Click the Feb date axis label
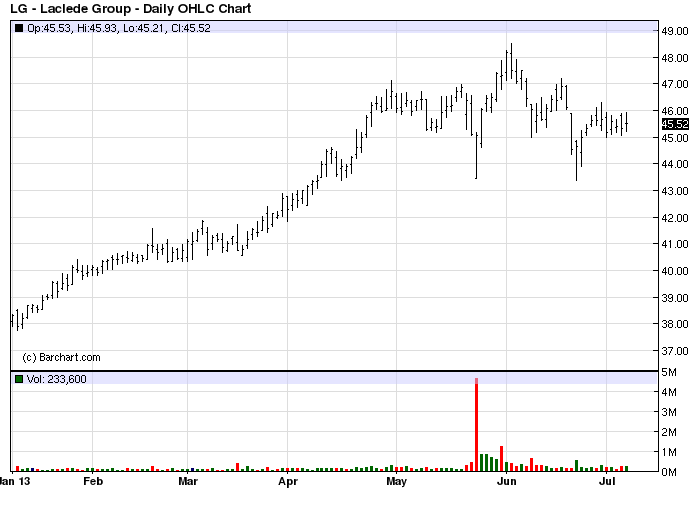This screenshot has height=512, width=700. click(x=93, y=481)
